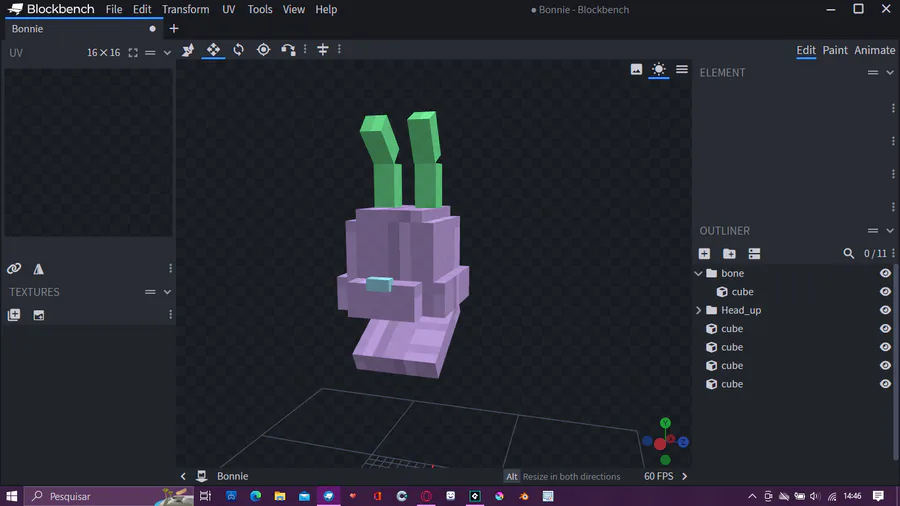The height and width of the screenshot is (506, 900).
Task: Select the Vertex Snap tool
Action: (x=288, y=50)
